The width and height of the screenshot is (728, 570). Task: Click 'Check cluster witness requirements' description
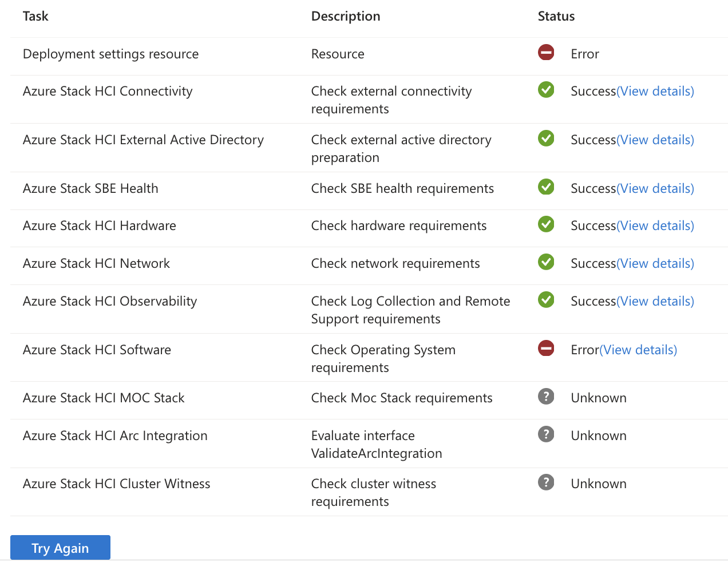coord(374,493)
